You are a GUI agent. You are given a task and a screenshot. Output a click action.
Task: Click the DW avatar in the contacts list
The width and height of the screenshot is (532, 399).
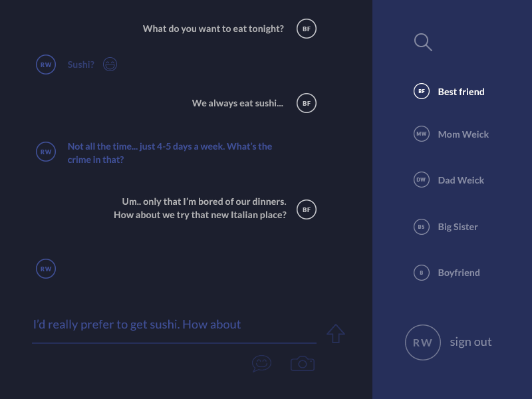pos(422,180)
